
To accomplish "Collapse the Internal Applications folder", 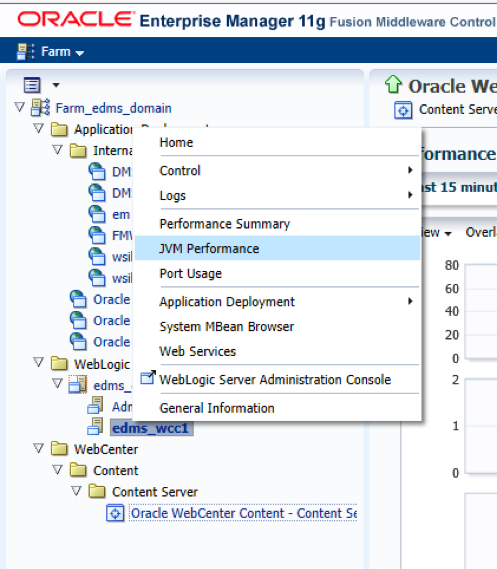I will point(57,149).
